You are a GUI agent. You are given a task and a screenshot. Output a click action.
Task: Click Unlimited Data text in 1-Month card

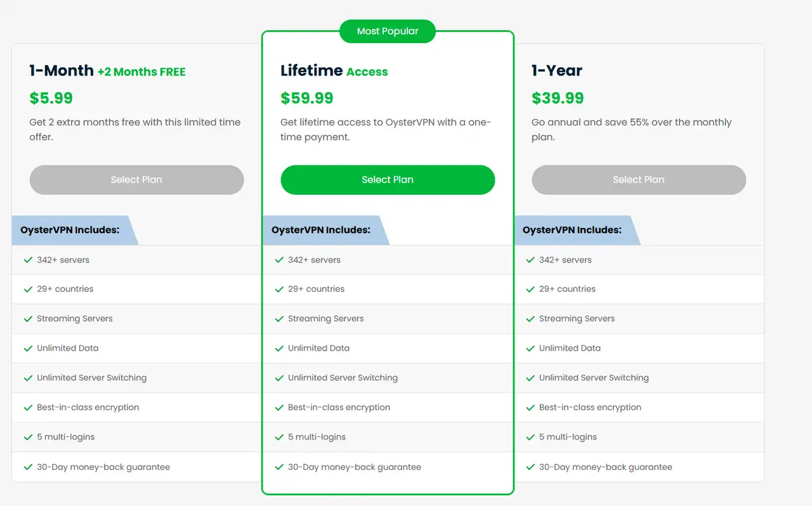pyautogui.click(x=67, y=348)
